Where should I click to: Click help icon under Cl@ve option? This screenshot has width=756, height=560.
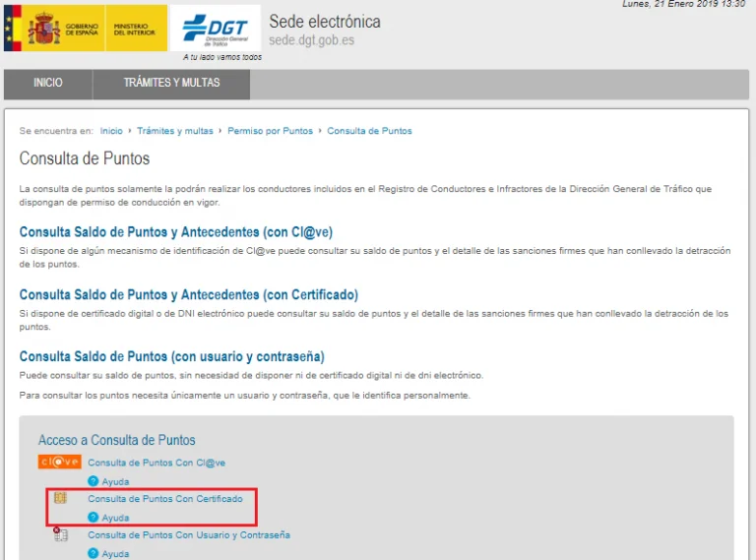94,481
